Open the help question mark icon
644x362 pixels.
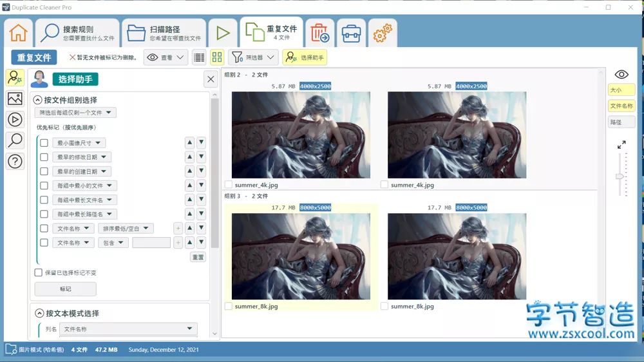15,162
